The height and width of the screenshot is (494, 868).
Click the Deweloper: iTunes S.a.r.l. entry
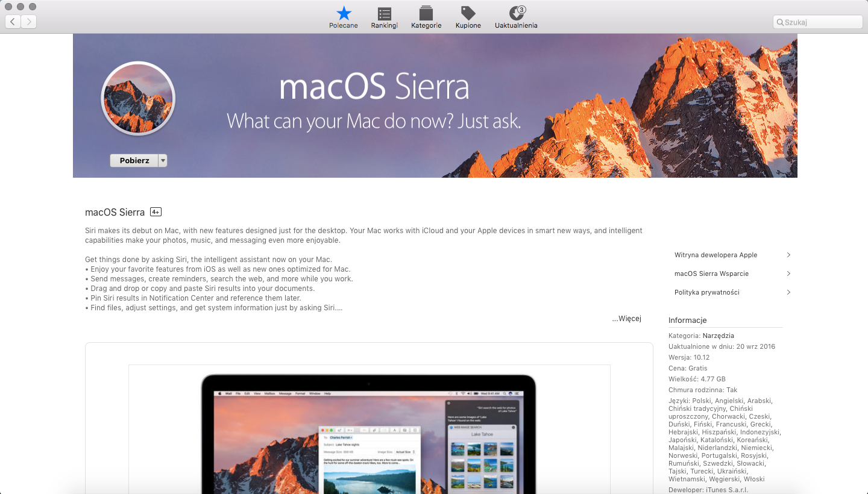[x=708, y=490]
